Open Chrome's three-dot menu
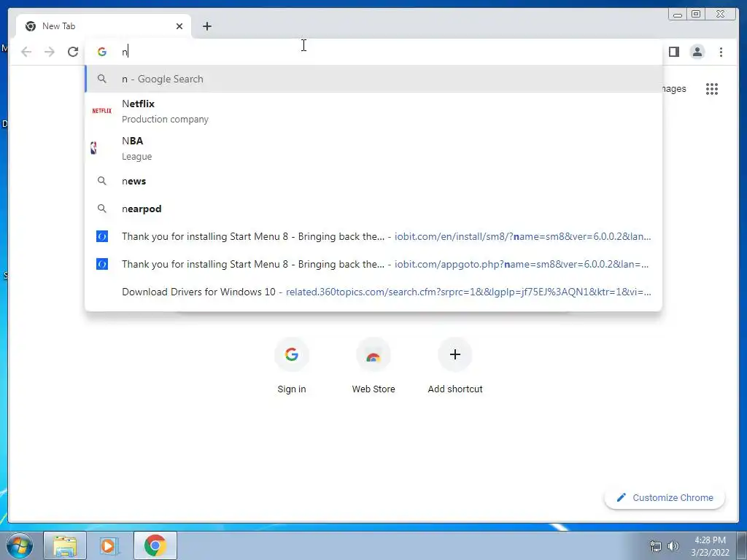The width and height of the screenshot is (747, 560). [x=721, y=52]
